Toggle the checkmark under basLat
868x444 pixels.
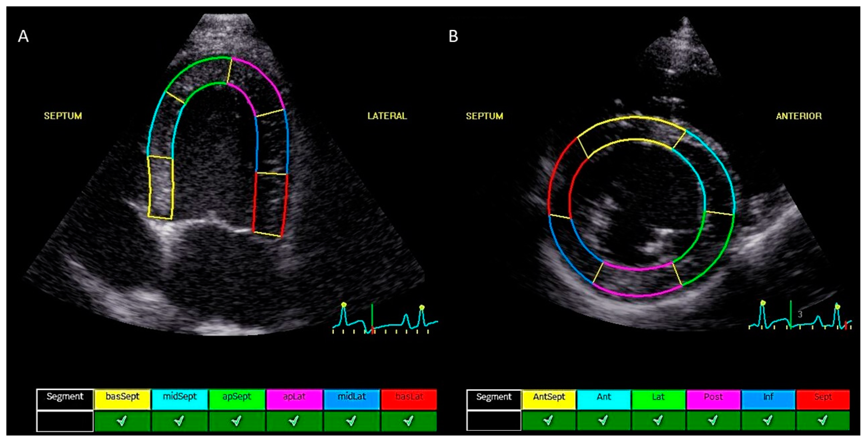pos(409,421)
